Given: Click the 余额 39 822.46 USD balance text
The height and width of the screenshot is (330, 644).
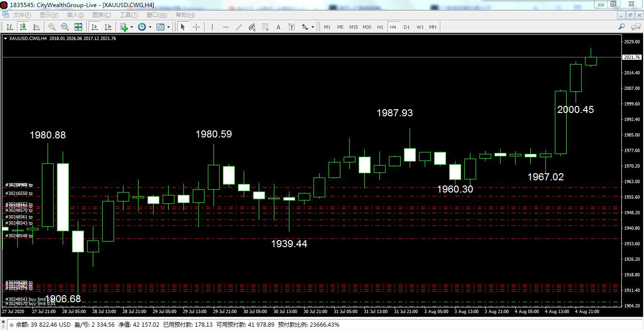Looking at the screenshot, I should pos(43,325).
